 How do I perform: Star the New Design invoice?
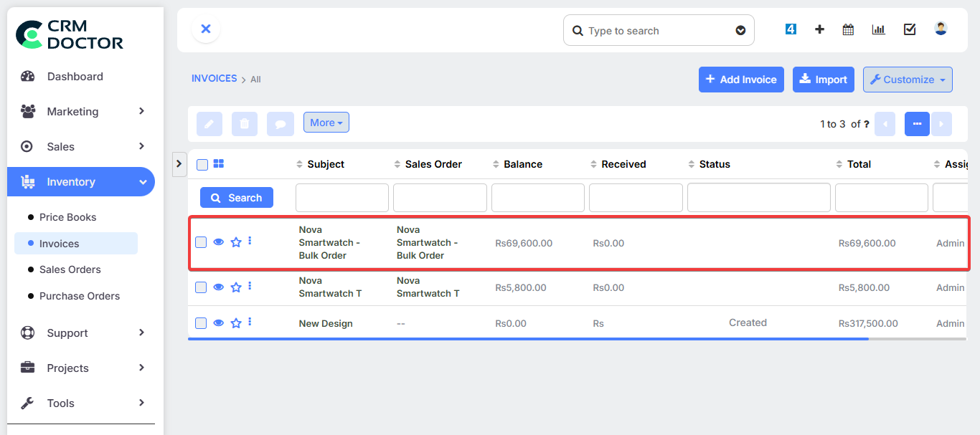point(235,322)
